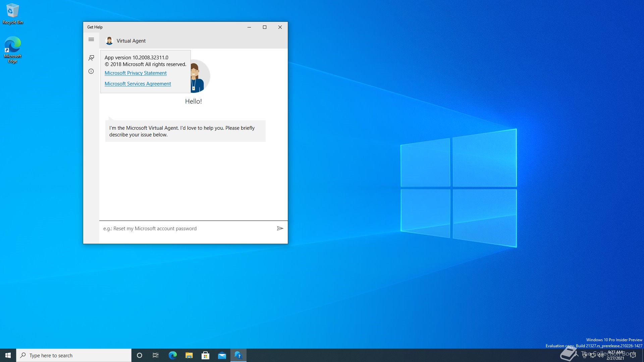Click the contact support icon in sidebar
The width and height of the screenshot is (644, 362).
click(x=91, y=58)
